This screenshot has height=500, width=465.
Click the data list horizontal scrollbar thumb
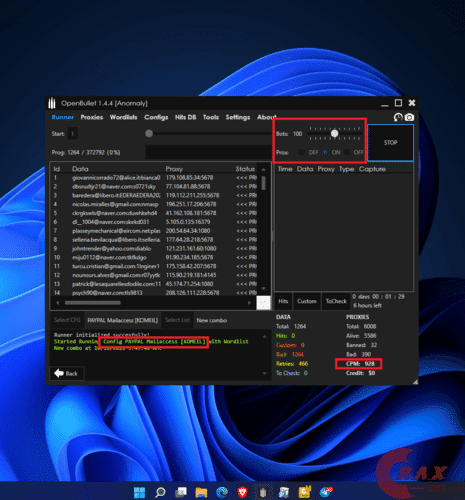coord(93,303)
